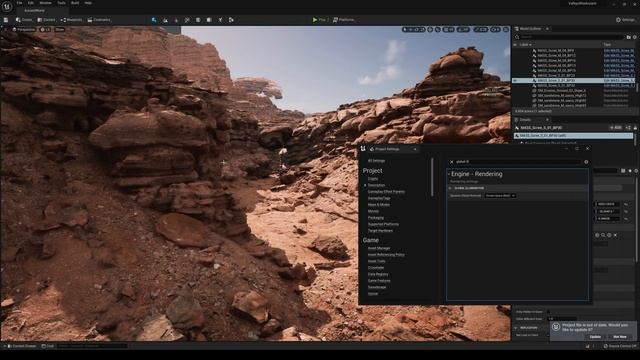The width and height of the screenshot is (640, 360).
Task: Click the World Outliner search field
Action: (x=569, y=37)
